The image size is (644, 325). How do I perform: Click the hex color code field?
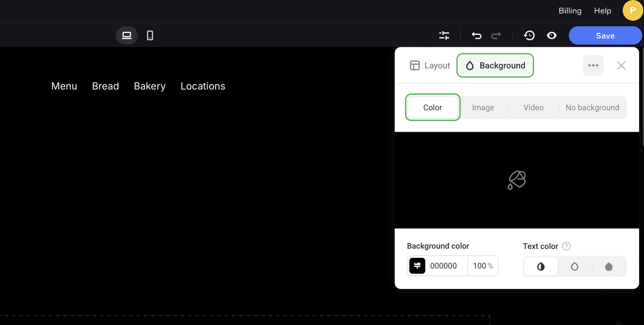pyautogui.click(x=446, y=266)
